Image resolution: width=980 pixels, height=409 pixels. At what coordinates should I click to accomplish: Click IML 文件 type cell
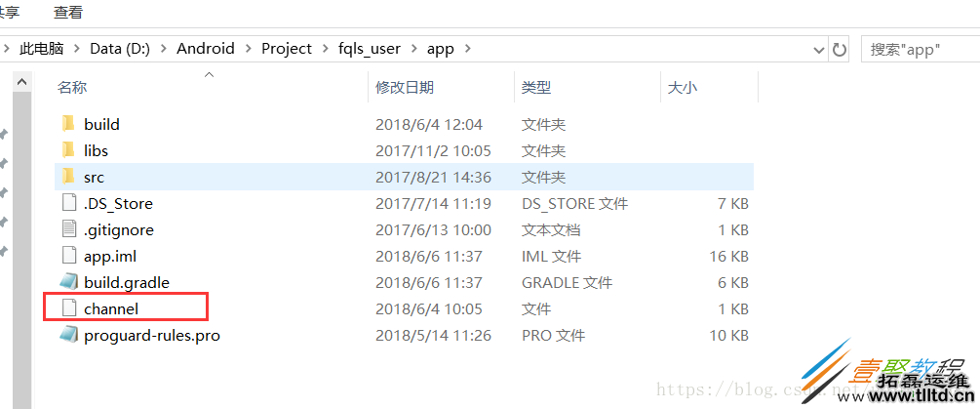tap(551, 257)
